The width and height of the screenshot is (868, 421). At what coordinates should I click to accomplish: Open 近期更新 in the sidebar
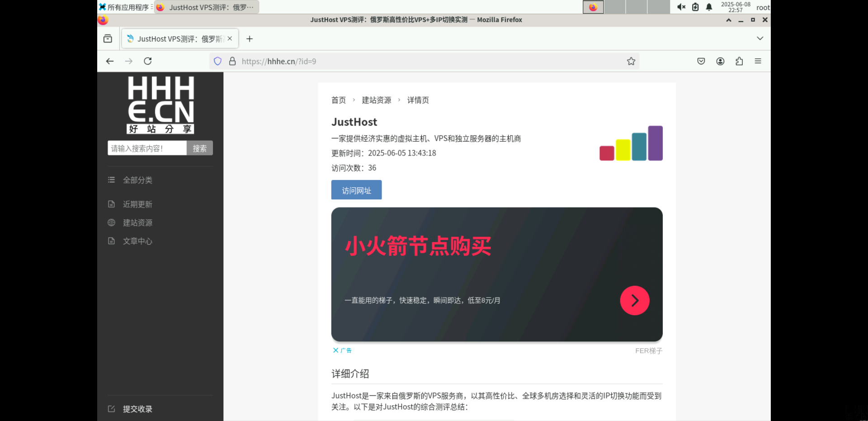click(x=137, y=204)
